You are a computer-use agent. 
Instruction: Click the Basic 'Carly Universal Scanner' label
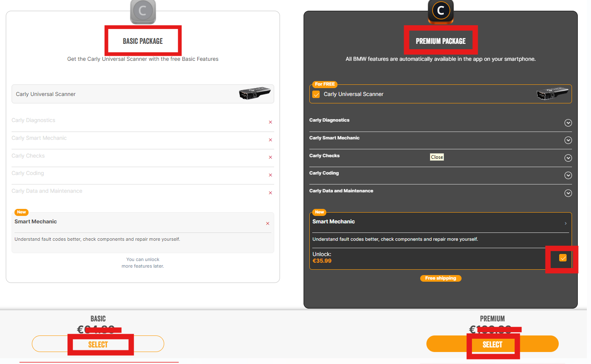46,94
